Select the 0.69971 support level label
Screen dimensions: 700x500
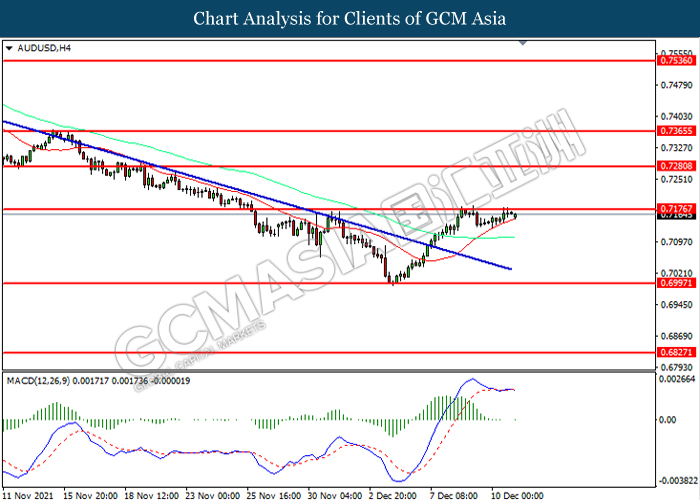coord(677,283)
